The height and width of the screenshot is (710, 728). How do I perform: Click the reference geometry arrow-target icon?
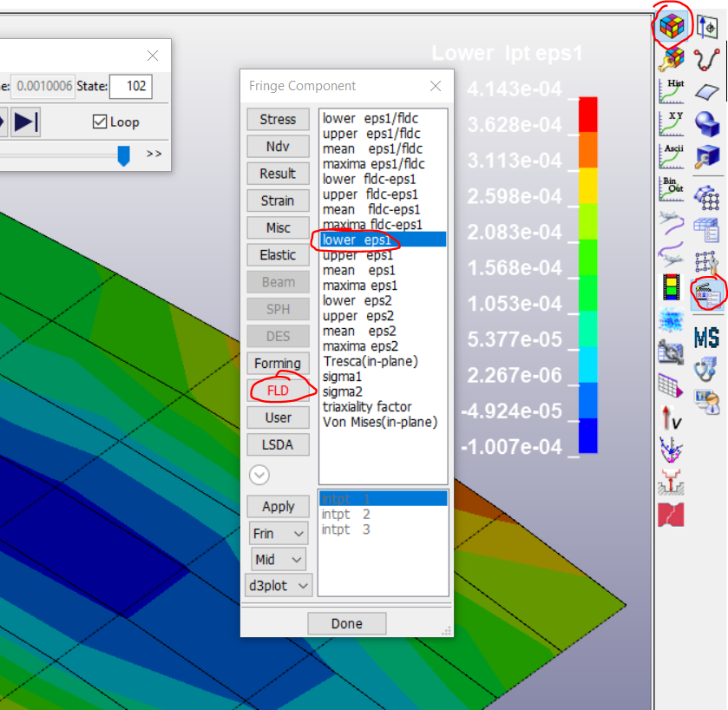(707, 27)
